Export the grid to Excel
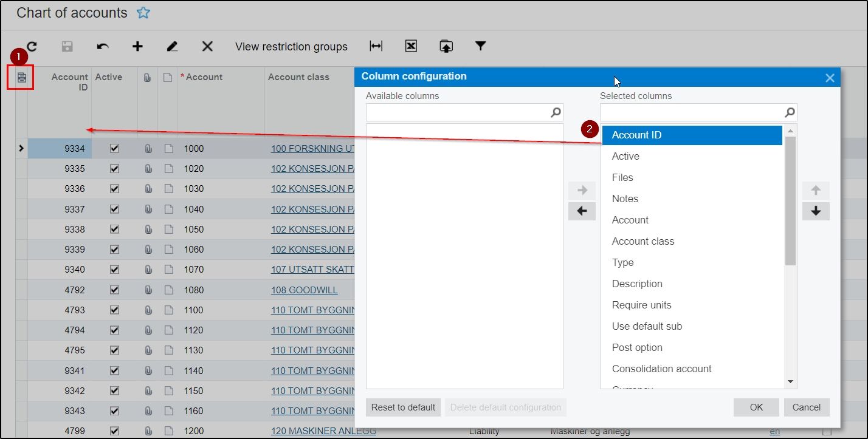 (411, 46)
